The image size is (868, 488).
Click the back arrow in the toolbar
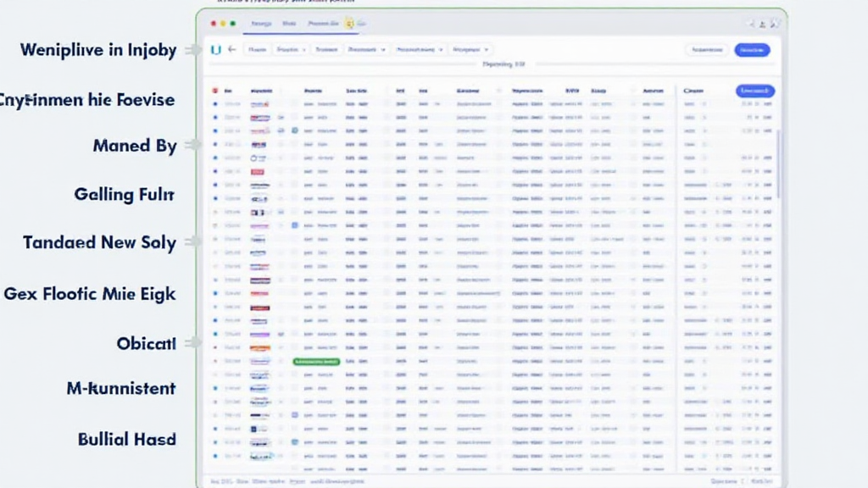[x=231, y=50]
